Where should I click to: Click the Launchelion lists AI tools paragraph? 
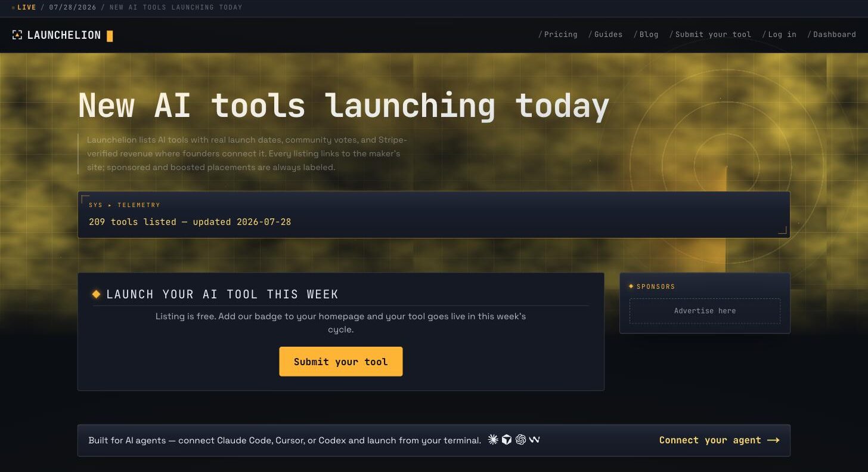[x=247, y=154]
